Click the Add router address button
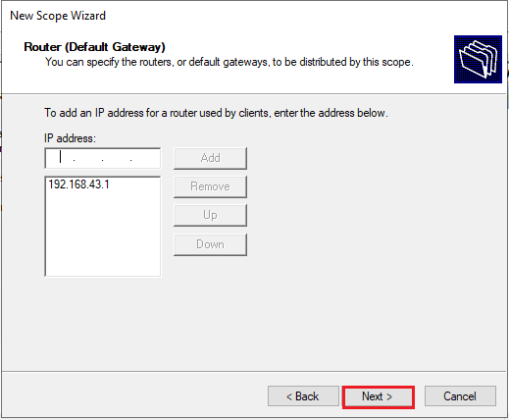The image size is (509, 420). click(x=210, y=158)
